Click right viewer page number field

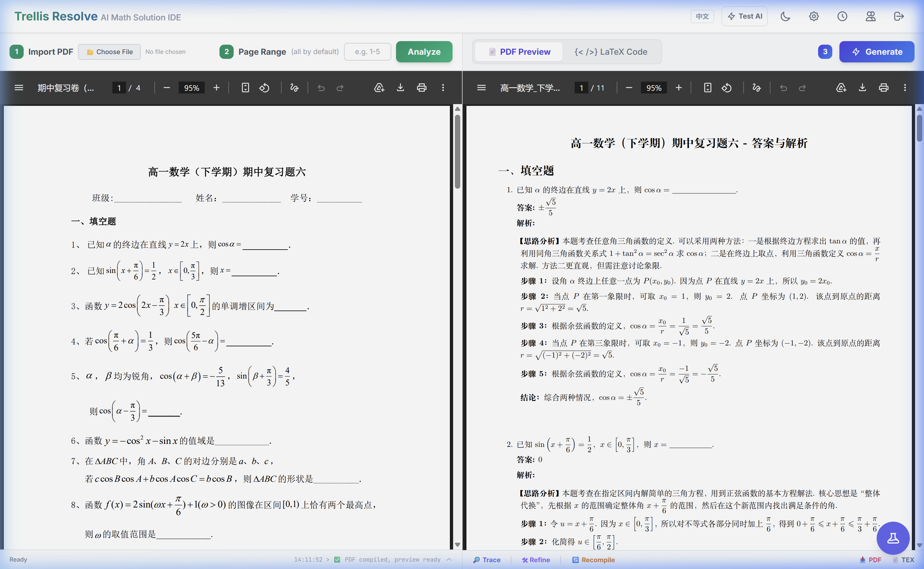581,88
